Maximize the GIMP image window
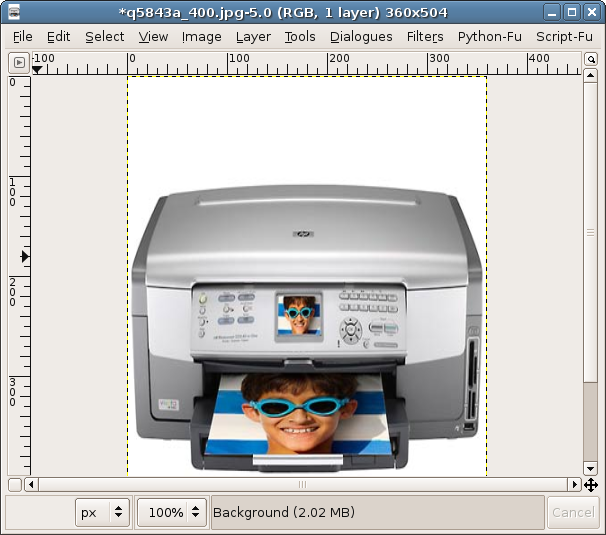The image size is (606, 535). 570,13
